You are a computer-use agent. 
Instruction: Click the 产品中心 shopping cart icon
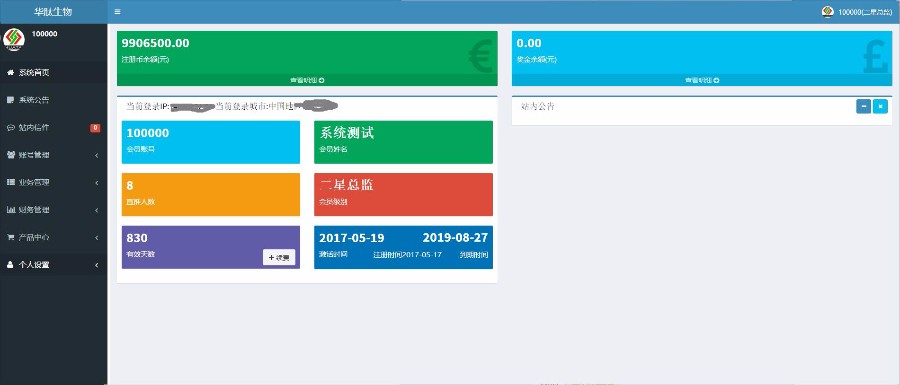(10, 237)
